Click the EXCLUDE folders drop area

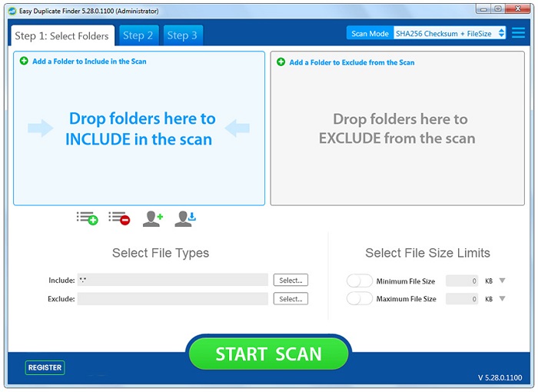[397, 128]
